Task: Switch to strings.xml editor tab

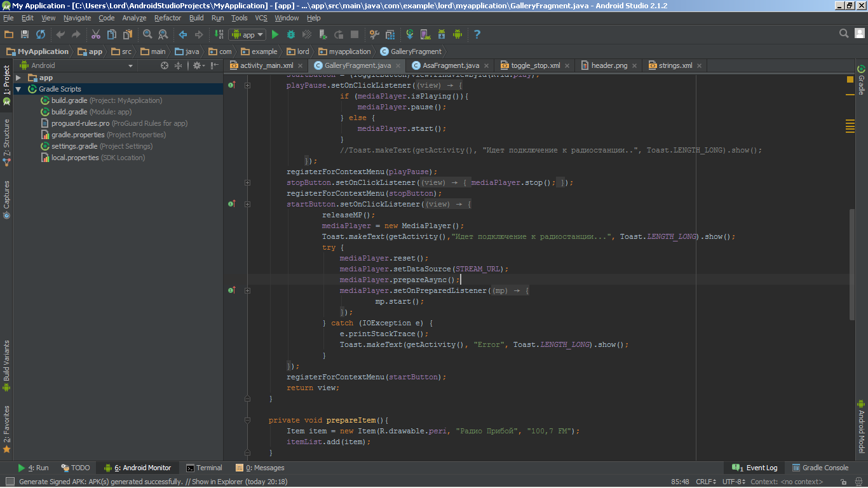Action: click(675, 65)
